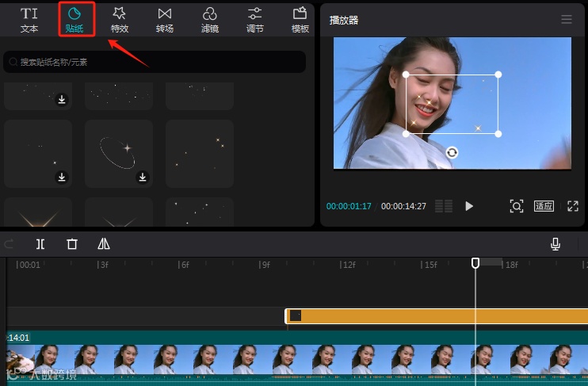588x386 pixels.
Task: Open the 模板 templates tab
Action: point(300,20)
